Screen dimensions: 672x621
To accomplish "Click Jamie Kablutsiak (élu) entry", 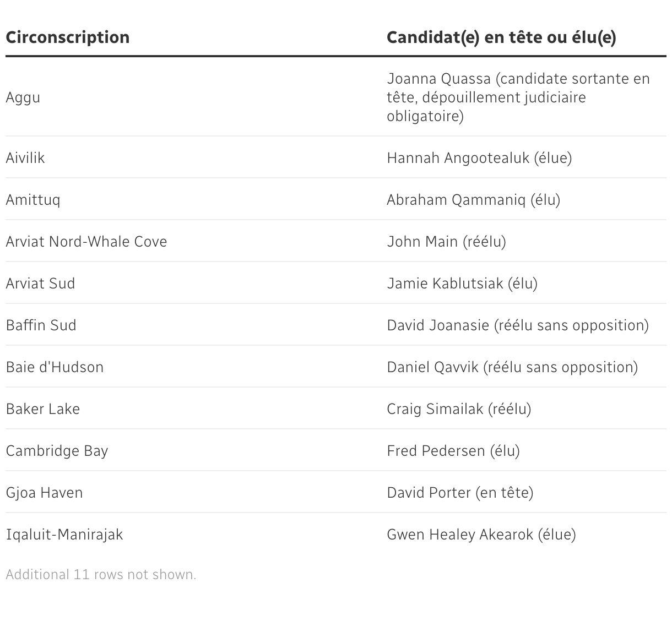I will (462, 284).
